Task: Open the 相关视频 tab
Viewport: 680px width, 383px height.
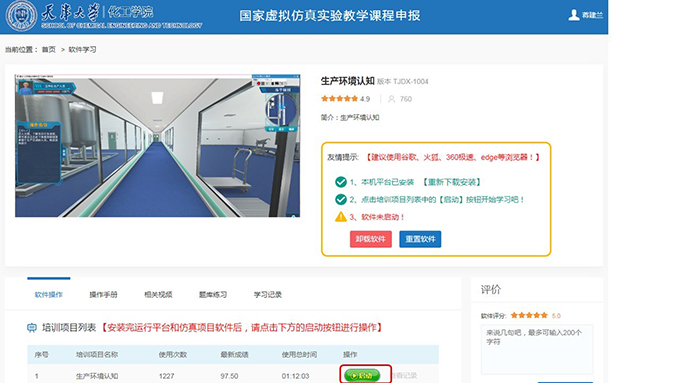Action: click(x=158, y=295)
